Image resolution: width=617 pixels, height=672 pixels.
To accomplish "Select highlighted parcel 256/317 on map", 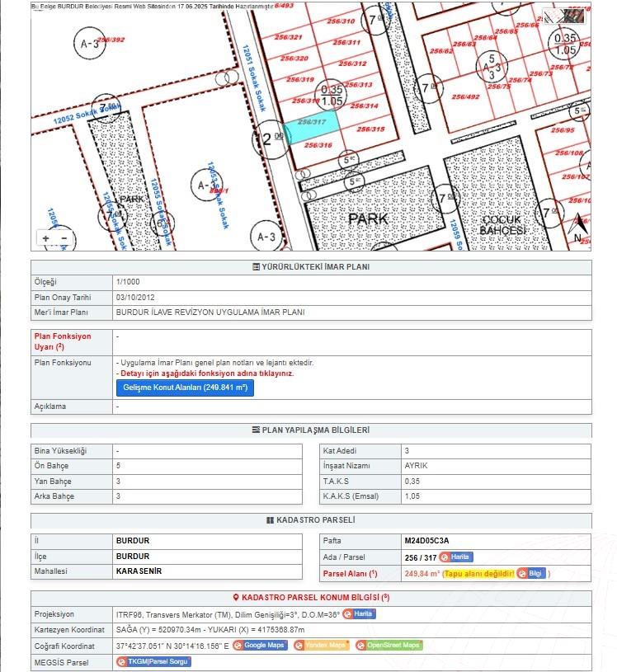I will (312, 127).
